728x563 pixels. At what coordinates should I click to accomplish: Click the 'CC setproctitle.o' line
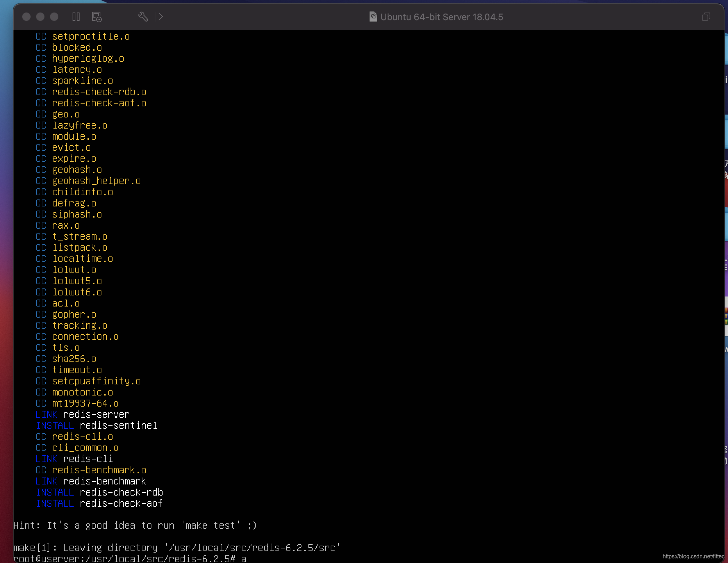pyautogui.click(x=83, y=36)
